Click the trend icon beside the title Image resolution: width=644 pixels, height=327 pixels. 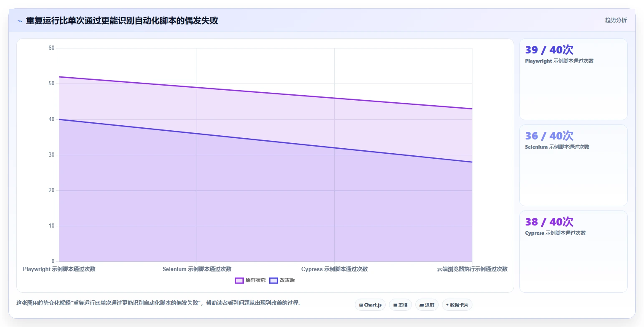[20, 21]
